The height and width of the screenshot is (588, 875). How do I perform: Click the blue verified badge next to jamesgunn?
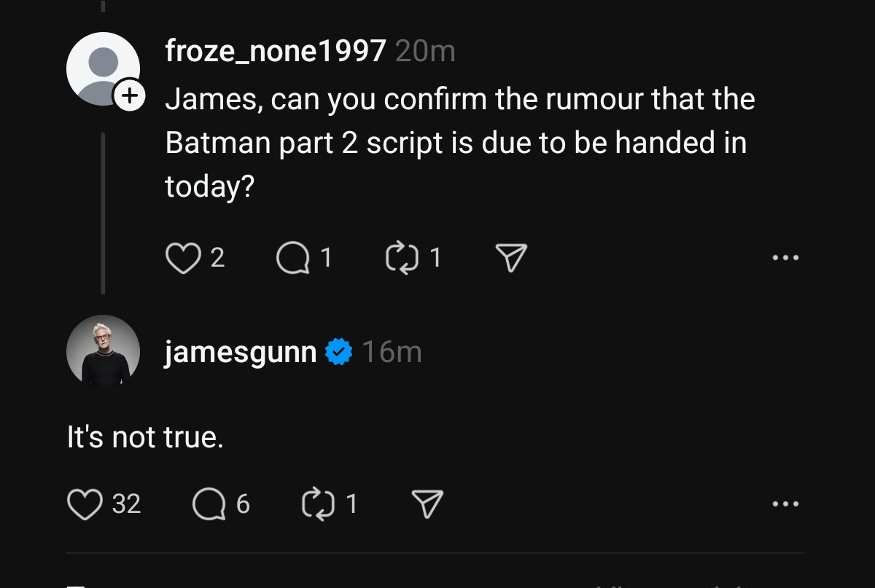click(338, 353)
